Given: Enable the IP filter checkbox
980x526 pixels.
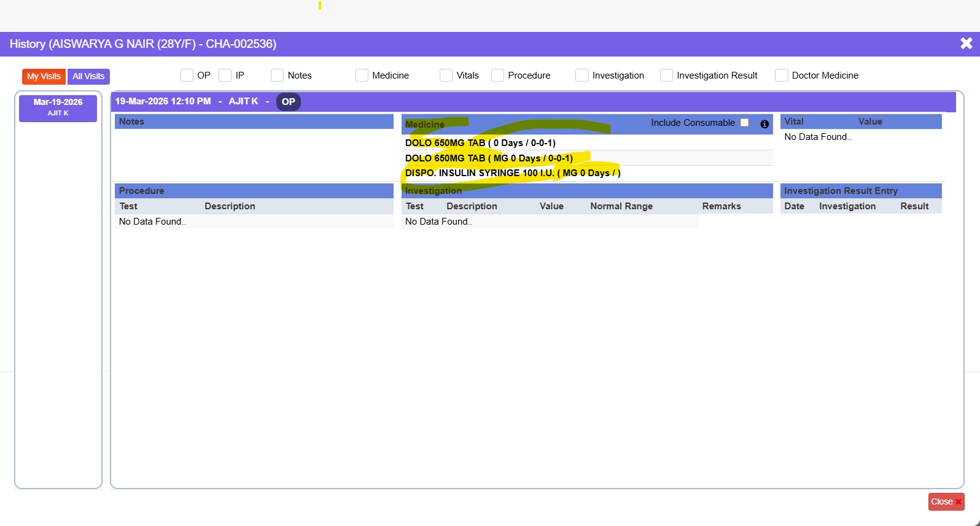Looking at the screenshot, I should pyautogui.click(x=225, y=75).
